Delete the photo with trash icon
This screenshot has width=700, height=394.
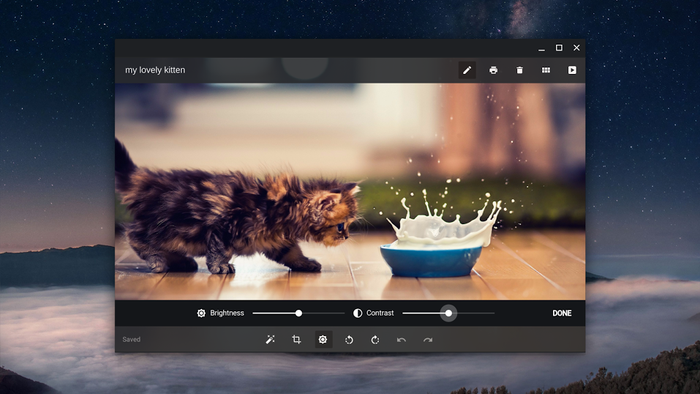(520, 70)
